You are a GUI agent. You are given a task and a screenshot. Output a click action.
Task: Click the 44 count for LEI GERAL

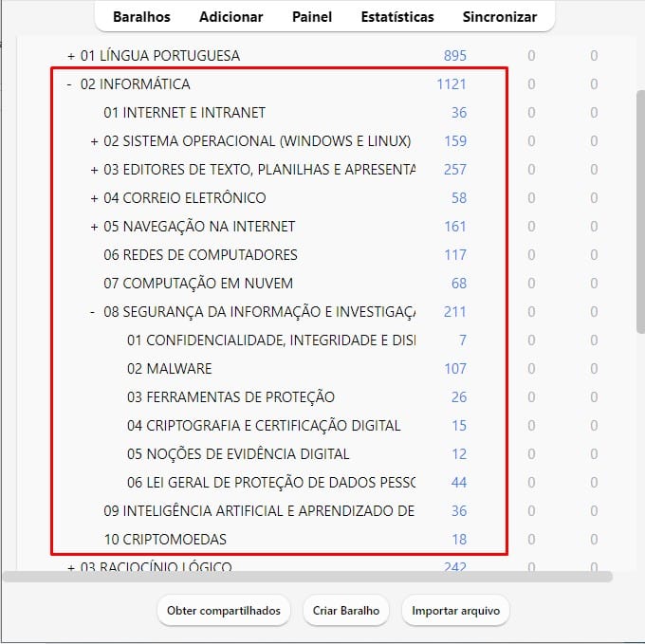(x=459, y=482)
